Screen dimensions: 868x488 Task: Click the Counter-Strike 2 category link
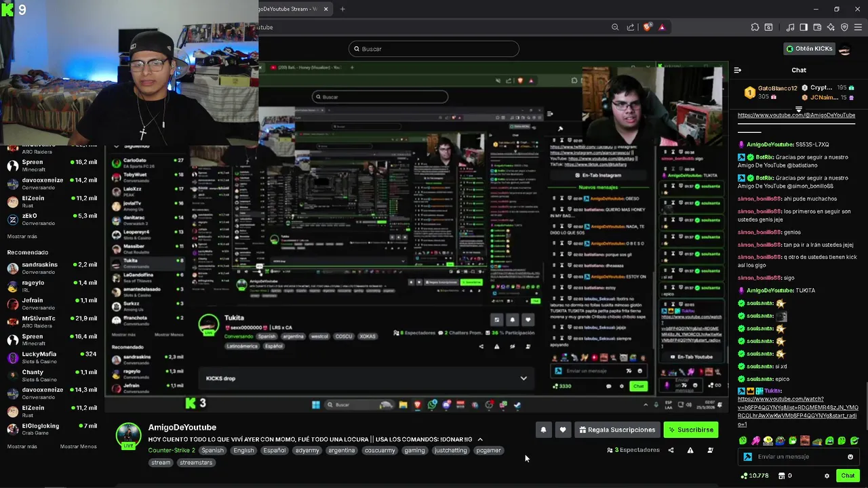[172, 451]
